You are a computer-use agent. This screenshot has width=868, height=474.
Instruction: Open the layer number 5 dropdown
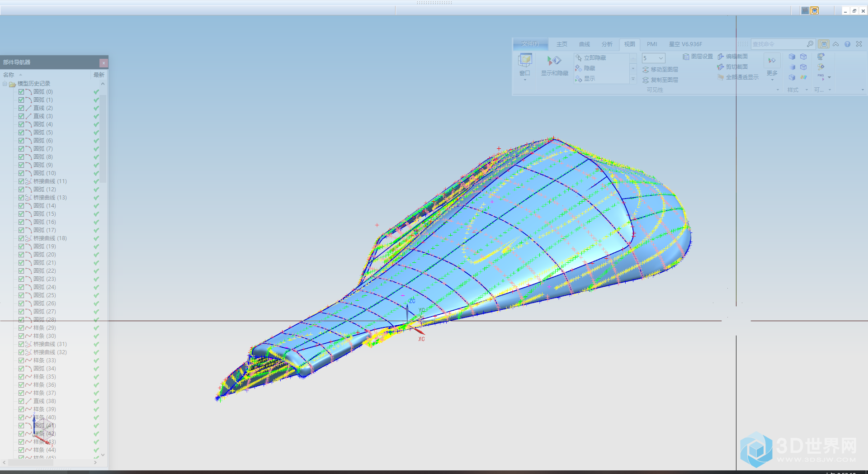661,58
